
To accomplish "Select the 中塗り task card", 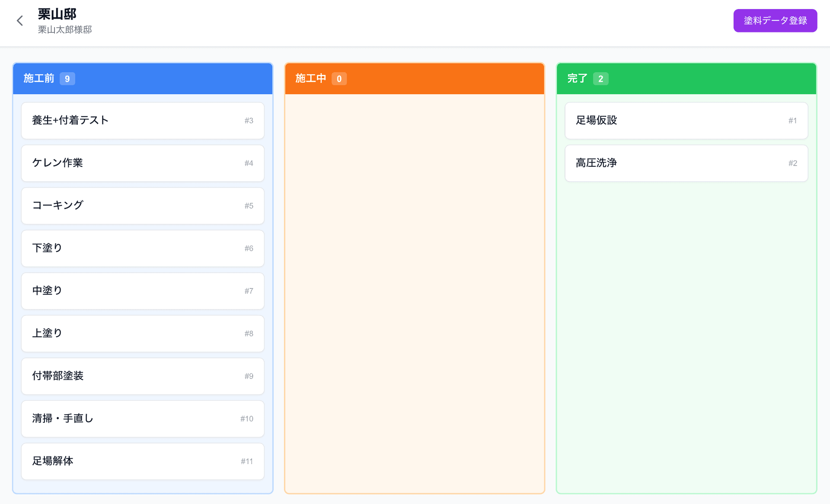I will click(142, 291).
